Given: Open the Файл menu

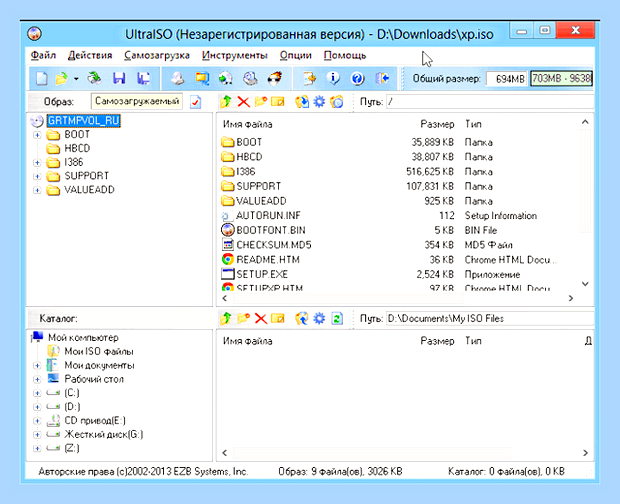Looking at the screenshot, I should (43, 55).
